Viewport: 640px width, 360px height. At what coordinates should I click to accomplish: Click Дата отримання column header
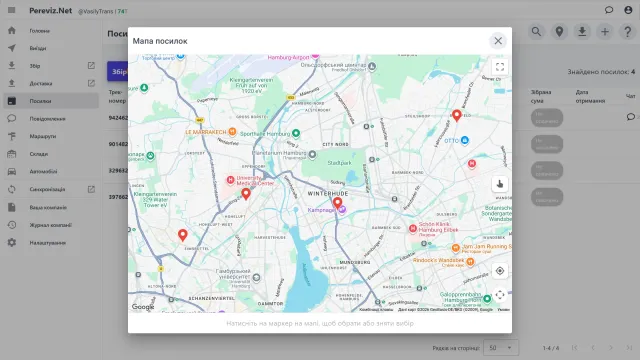pyautogui.click(x=590, y=96)
